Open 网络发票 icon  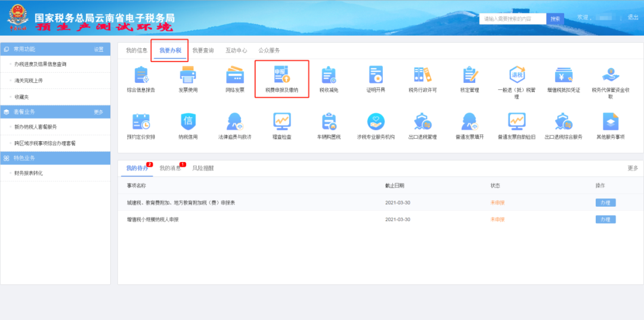pos(235,75)
